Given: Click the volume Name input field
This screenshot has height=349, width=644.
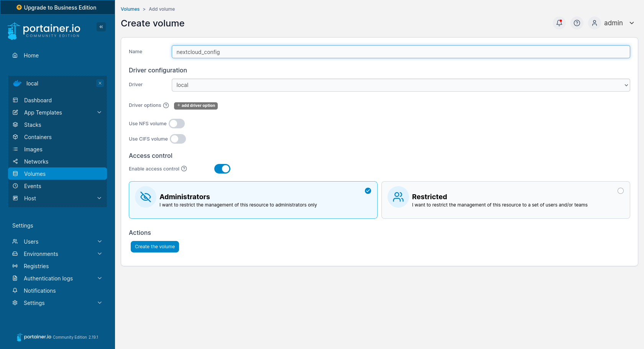Looking at the screenshot, I should pyautogui.click(x=401, y=52).
